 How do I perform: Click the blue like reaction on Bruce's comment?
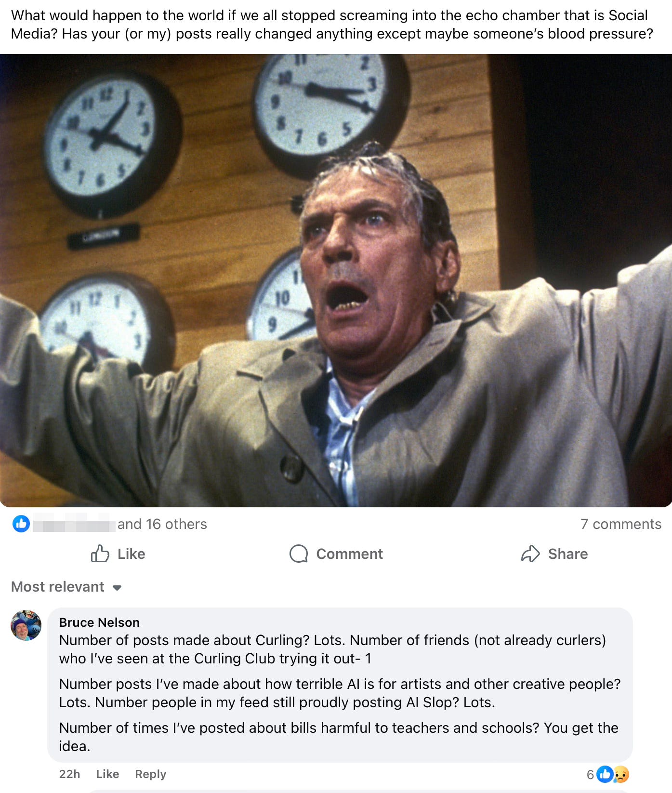coord(605,774)
